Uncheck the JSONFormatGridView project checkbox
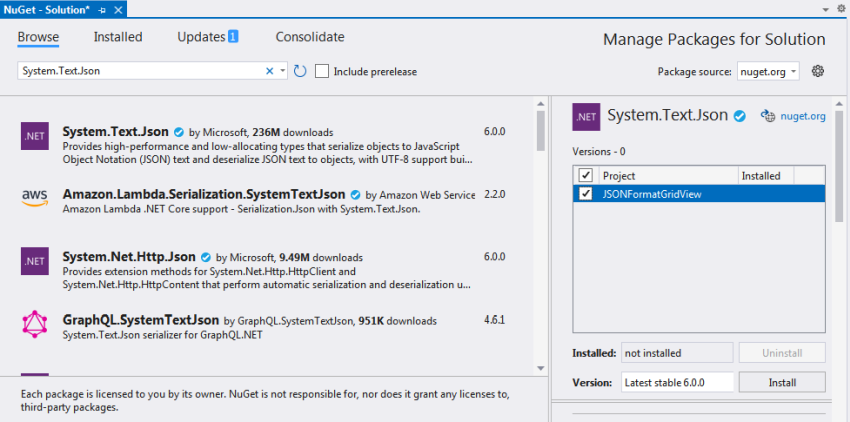850x422 pixels. [x=585, y=194]
